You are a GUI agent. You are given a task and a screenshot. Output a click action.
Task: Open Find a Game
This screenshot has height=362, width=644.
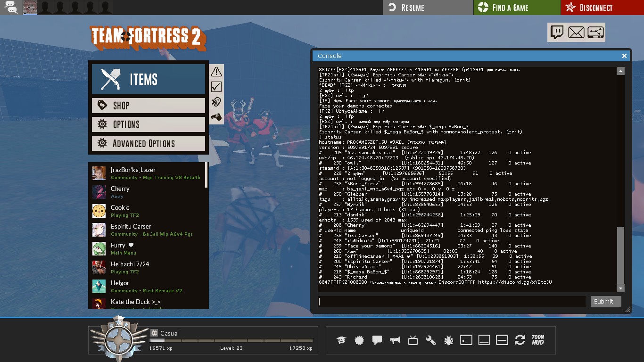[x=517, y=8]
